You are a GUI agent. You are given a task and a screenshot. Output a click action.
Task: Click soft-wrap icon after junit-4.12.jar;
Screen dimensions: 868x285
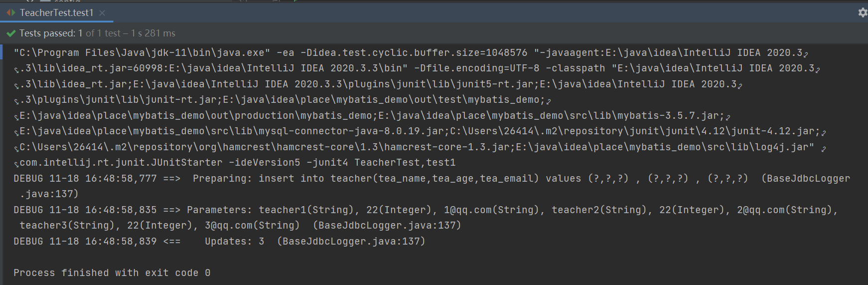point(824,133)
